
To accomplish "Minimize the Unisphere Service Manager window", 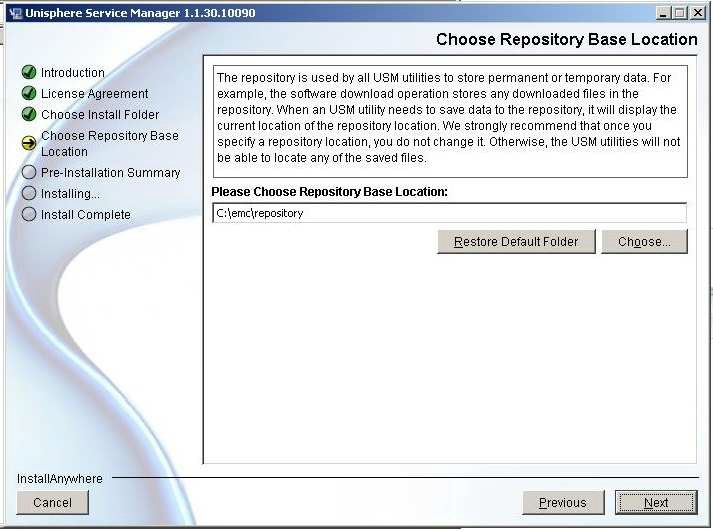I will click(x=663, y=13).
